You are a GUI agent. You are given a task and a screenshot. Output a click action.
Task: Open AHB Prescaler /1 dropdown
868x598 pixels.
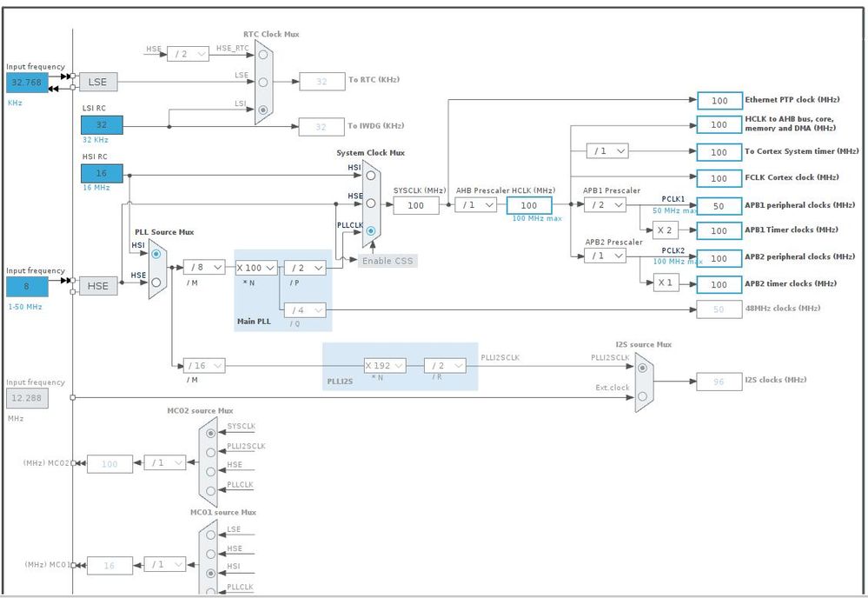476,205
